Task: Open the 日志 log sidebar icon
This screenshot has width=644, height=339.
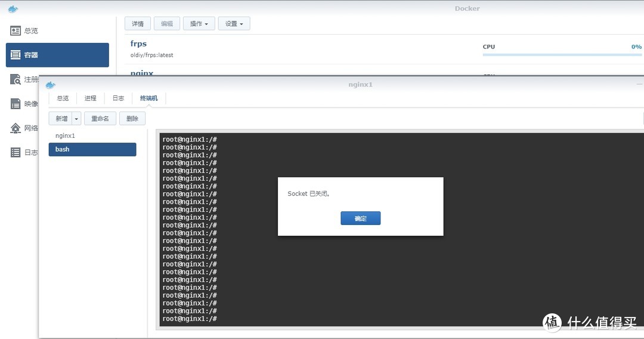Action: pyautogui.click(x=15, y=152)
